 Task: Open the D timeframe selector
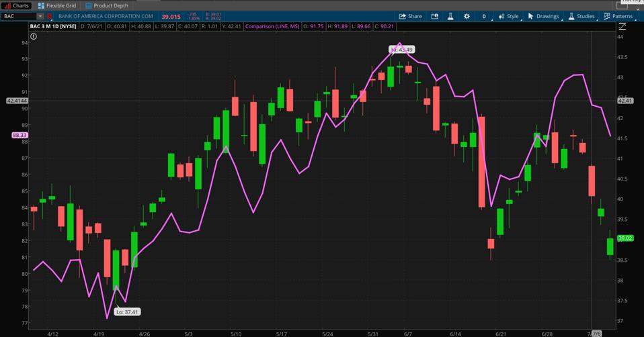484,16
